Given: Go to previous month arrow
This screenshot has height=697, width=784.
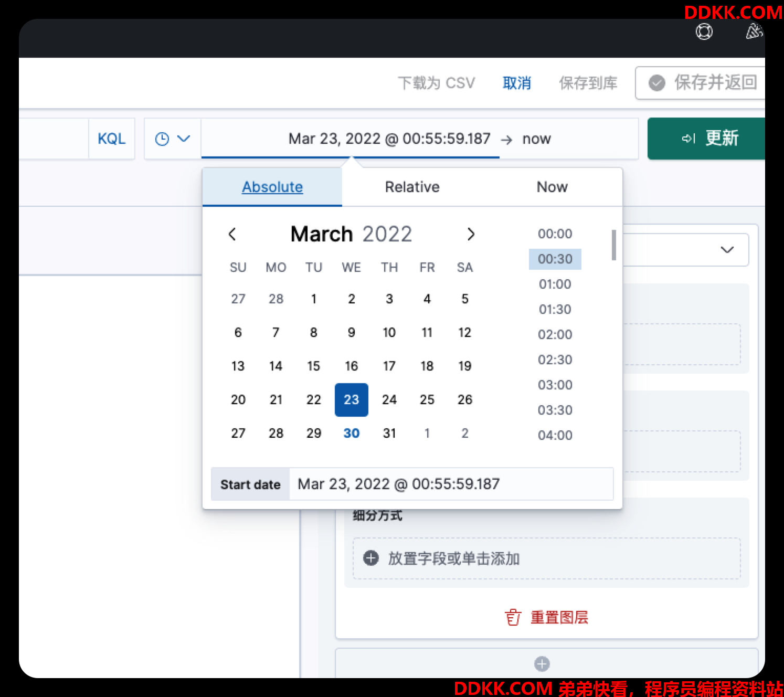Looking at the screenshot, I should [x=232, y=234].
